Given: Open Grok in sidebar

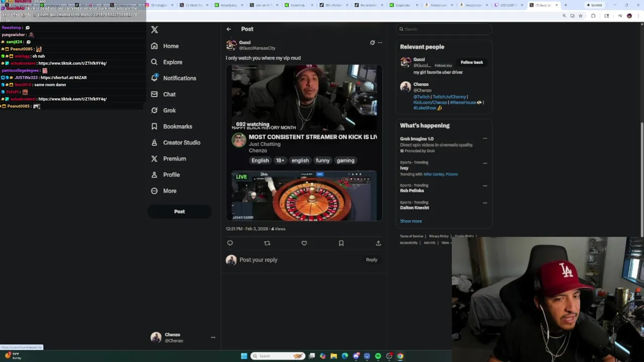Looking at the screenshot, I should coord(163,110).
